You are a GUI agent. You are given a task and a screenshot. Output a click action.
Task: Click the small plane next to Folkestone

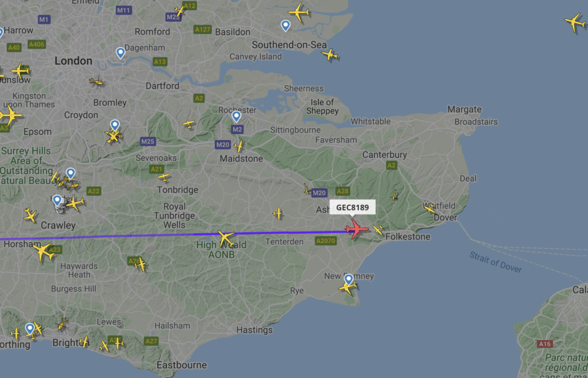pyautogui.click(x=378, y=230)
